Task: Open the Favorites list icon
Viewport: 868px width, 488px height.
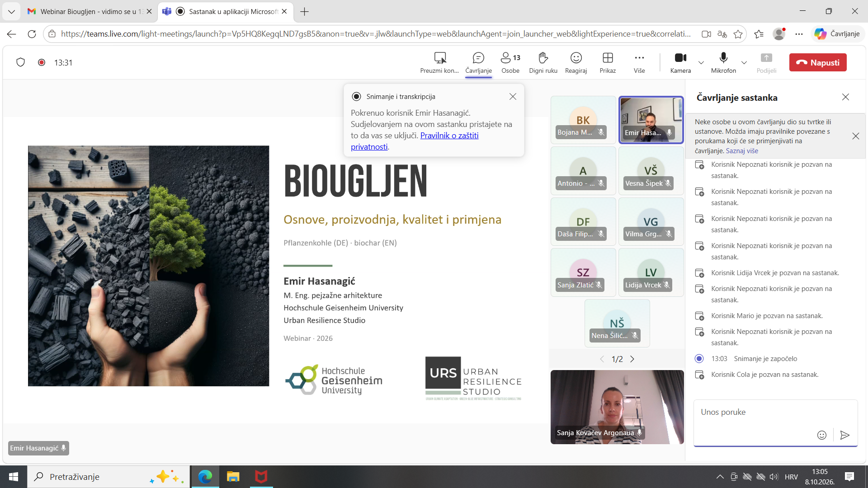Action: 759,34
